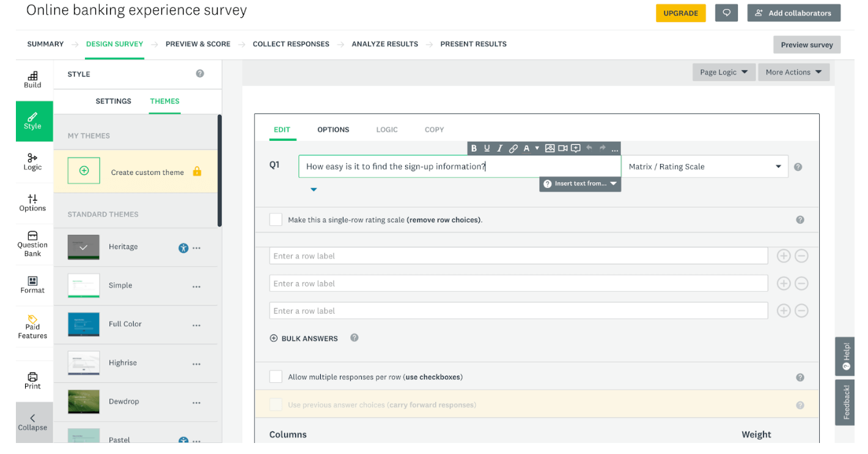Switch to the OPTIONS tab of Q1
The width and height of the screenshot is (868, 454).
click(333, 130)
